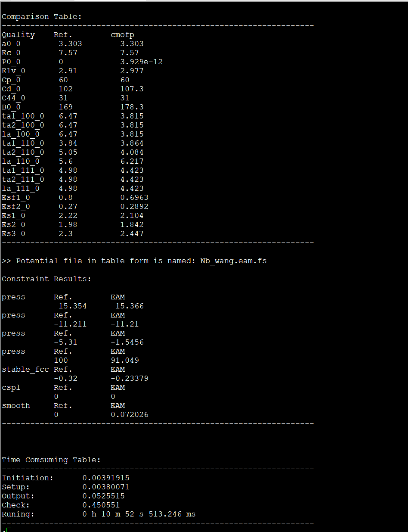
Task: Select the "Quality" column header
Action: click(x=19, y=35)
